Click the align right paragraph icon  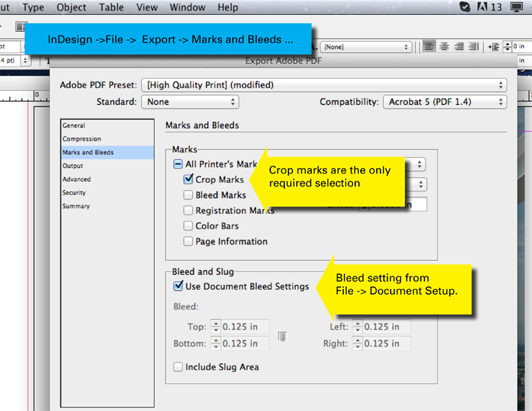tap(459, 46)
